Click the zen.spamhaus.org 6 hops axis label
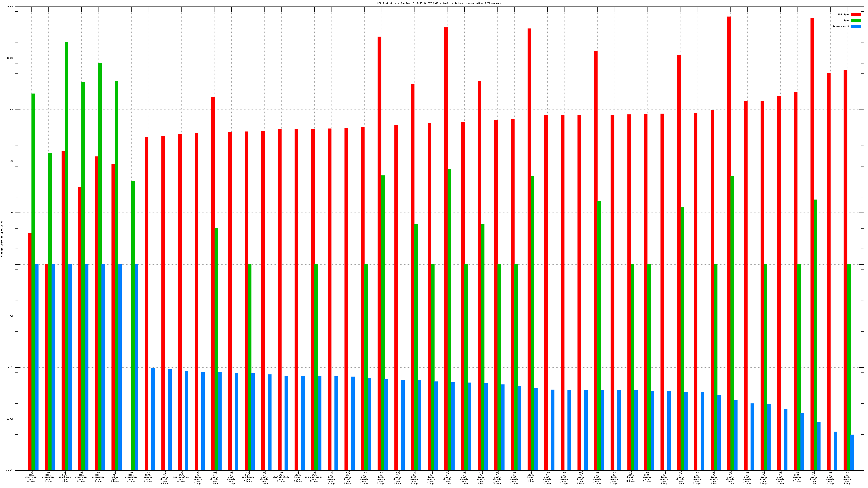868x488 pixels. (x=248, y=477)
